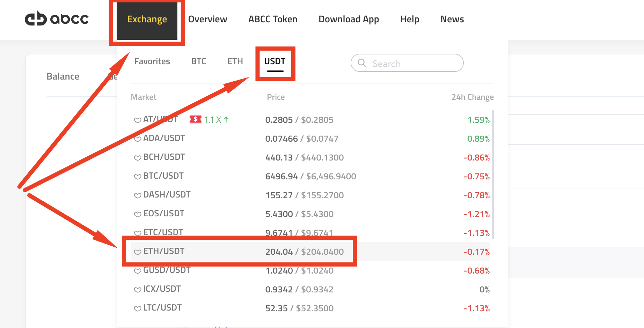
Task: Click the ABCC logo
Action: (x=57, y=19)
